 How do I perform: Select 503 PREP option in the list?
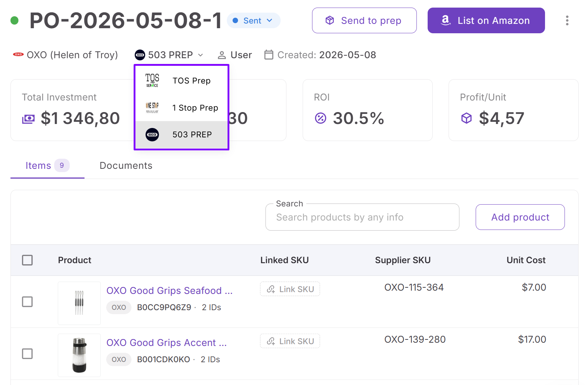(181, 134)
